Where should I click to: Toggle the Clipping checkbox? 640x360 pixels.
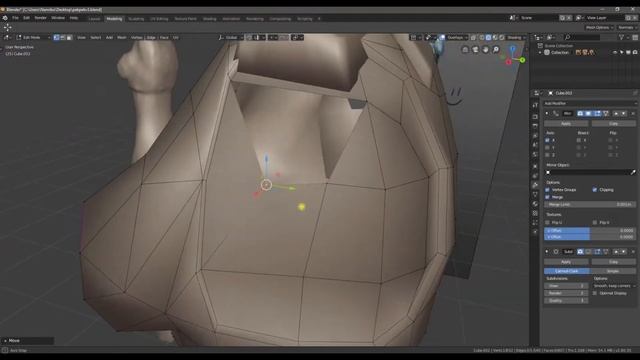click(x=595, y=190)
